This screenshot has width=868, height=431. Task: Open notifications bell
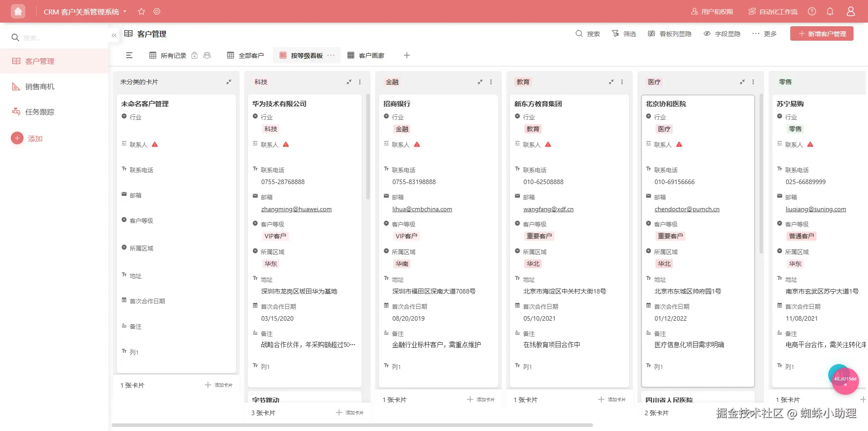[x=830, y=11]
